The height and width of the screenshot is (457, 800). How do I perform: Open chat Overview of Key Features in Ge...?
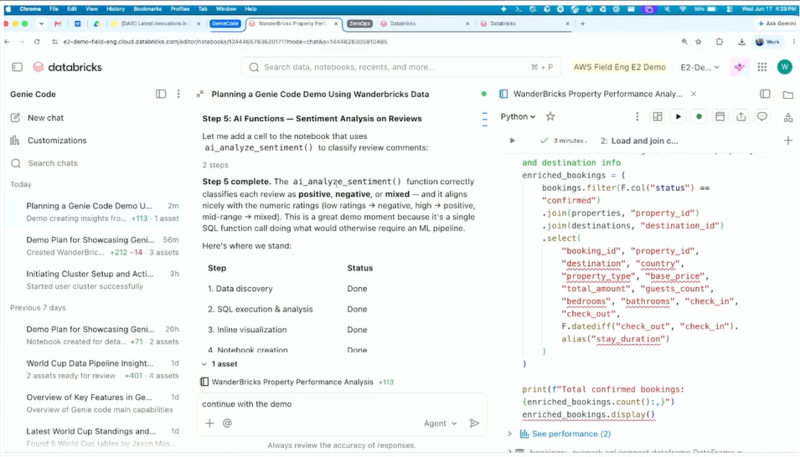(x=94, y=403)
